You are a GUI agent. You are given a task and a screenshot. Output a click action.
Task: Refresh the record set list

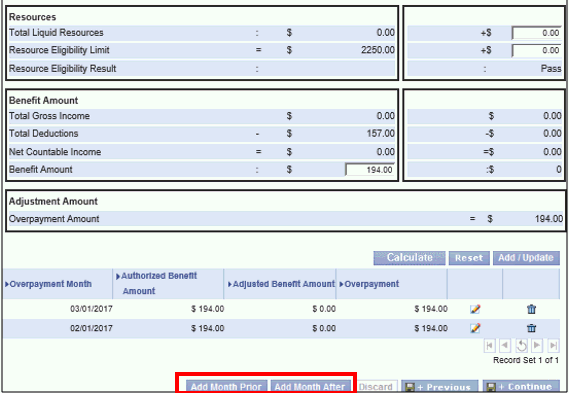click(x=521, y=345)
